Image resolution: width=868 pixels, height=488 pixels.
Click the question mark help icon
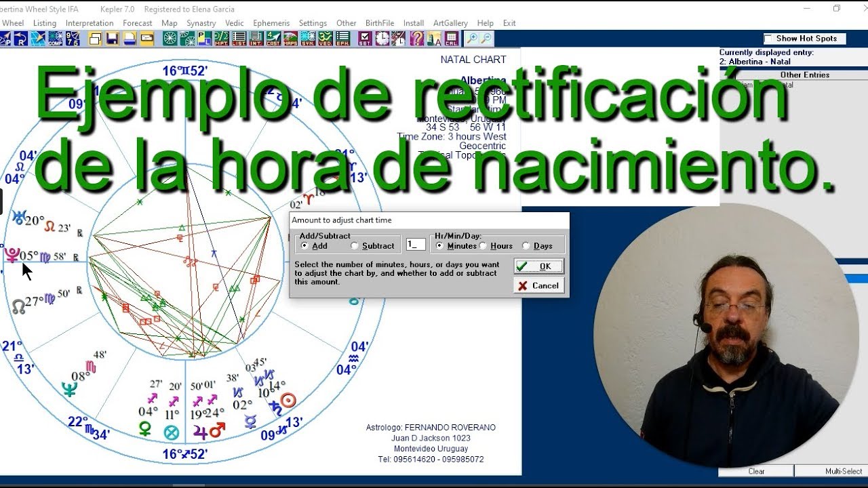tap(417, 38)
